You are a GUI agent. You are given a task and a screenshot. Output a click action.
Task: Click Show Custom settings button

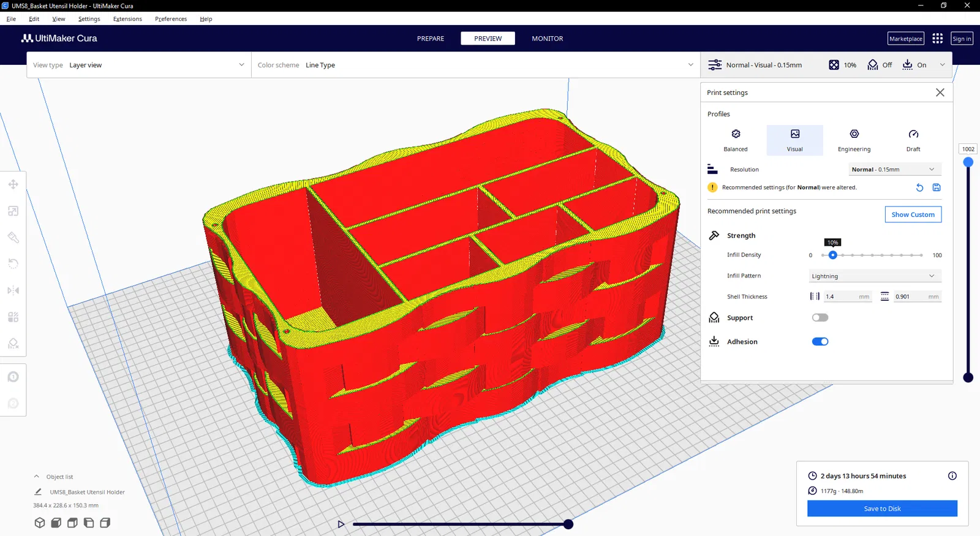[x=913, y=214]
